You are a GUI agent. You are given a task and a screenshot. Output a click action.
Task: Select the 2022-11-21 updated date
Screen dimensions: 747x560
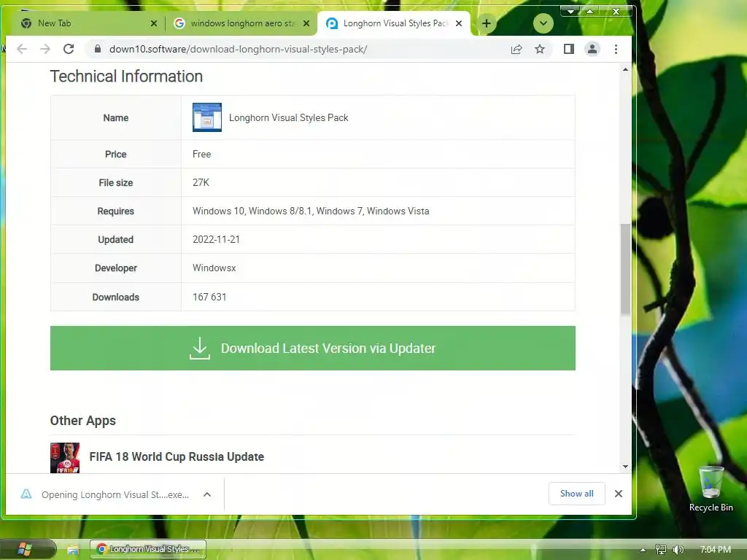tap(216, 239)
